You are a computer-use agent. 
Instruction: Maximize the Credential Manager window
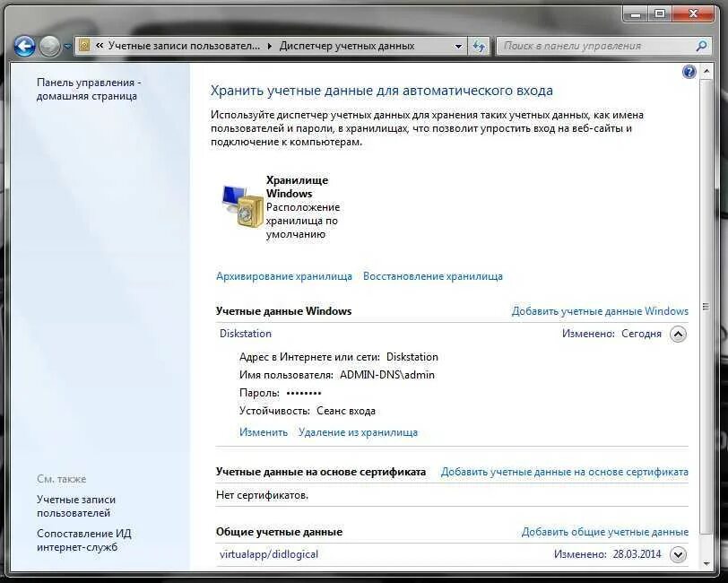(660, 14)
